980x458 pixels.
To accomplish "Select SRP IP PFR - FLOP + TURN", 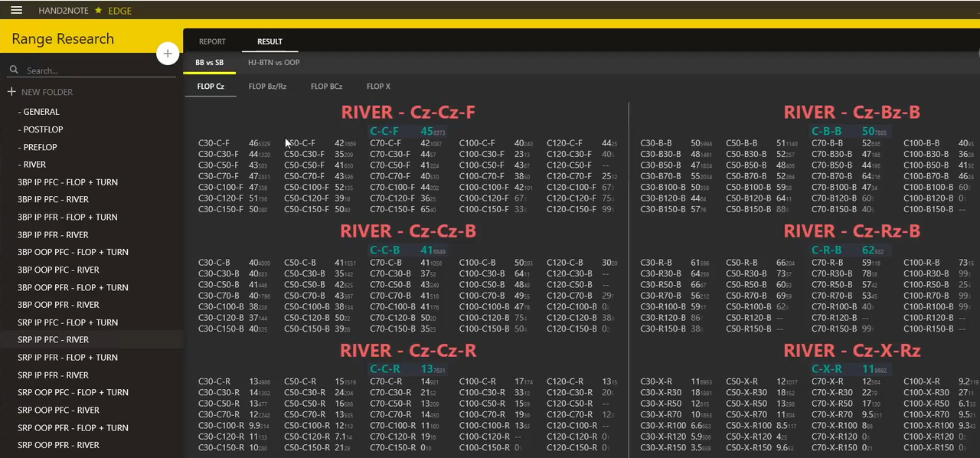I will tap(67, 358).
